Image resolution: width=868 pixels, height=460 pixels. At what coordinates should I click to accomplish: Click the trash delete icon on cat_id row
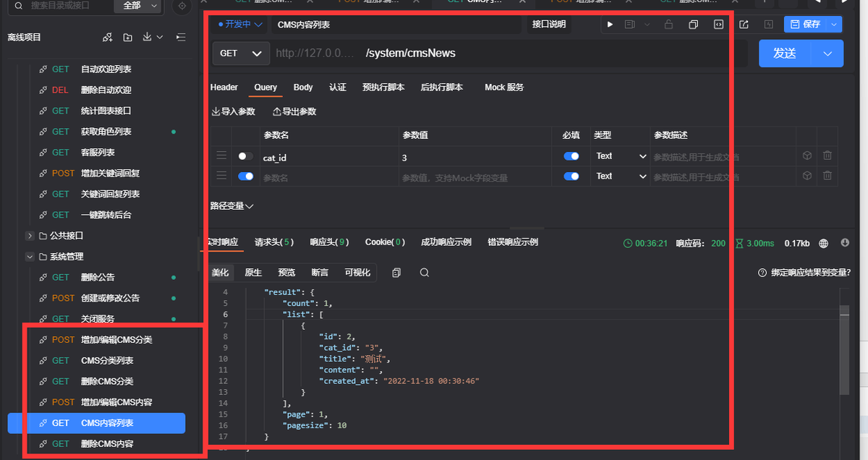pyautogui.click(x=827, y=156)
